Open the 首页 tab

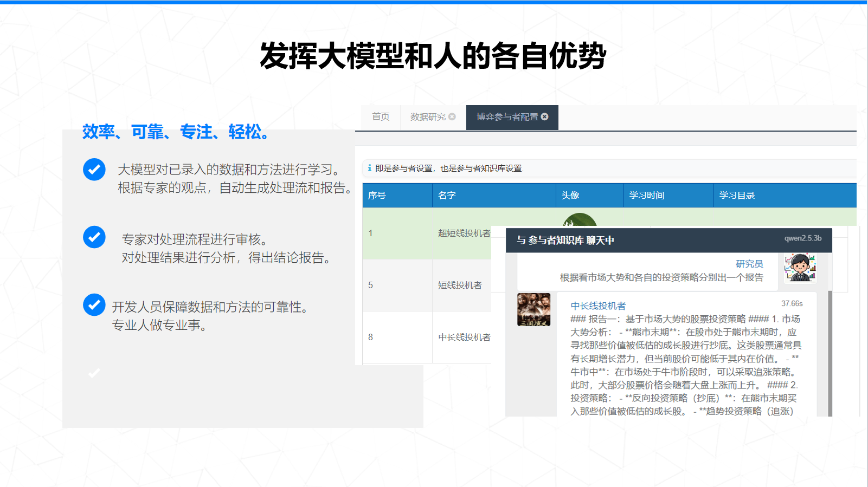[x=381, y=117]
